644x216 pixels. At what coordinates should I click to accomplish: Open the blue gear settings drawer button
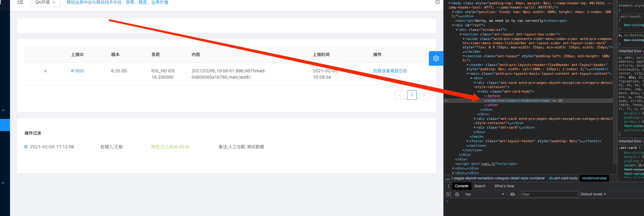click(x=436, y=58)
